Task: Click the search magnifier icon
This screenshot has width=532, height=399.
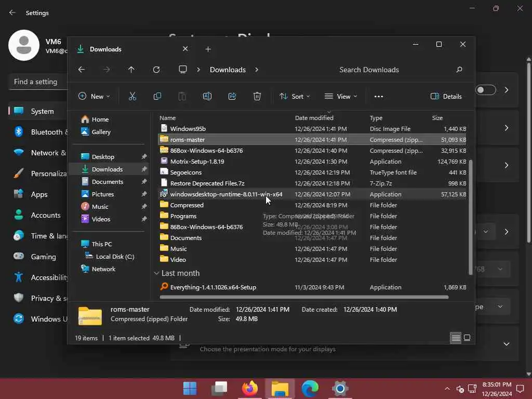Action: (459, 70)
